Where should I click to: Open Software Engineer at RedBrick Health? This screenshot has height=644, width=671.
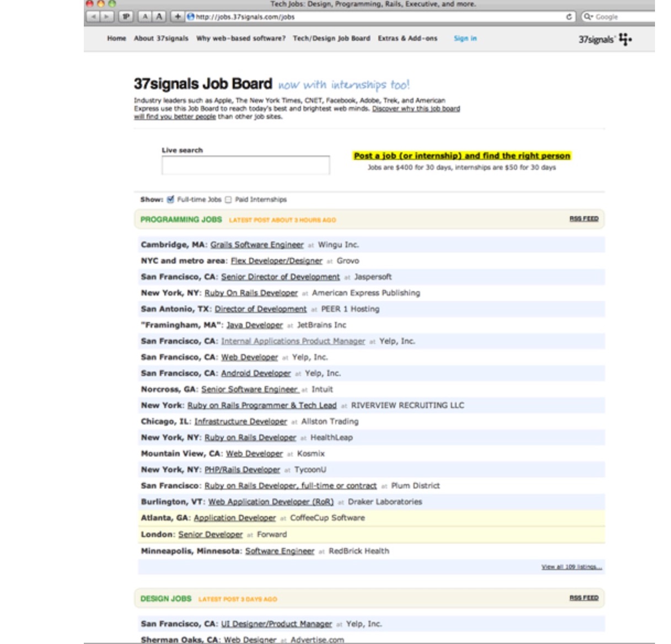280,551
